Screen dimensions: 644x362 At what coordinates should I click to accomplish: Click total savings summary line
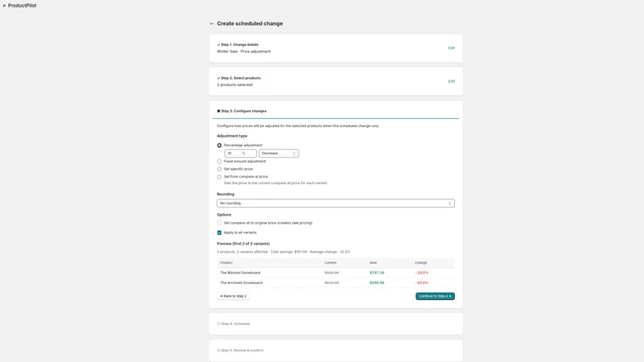(x=283, y=252)
